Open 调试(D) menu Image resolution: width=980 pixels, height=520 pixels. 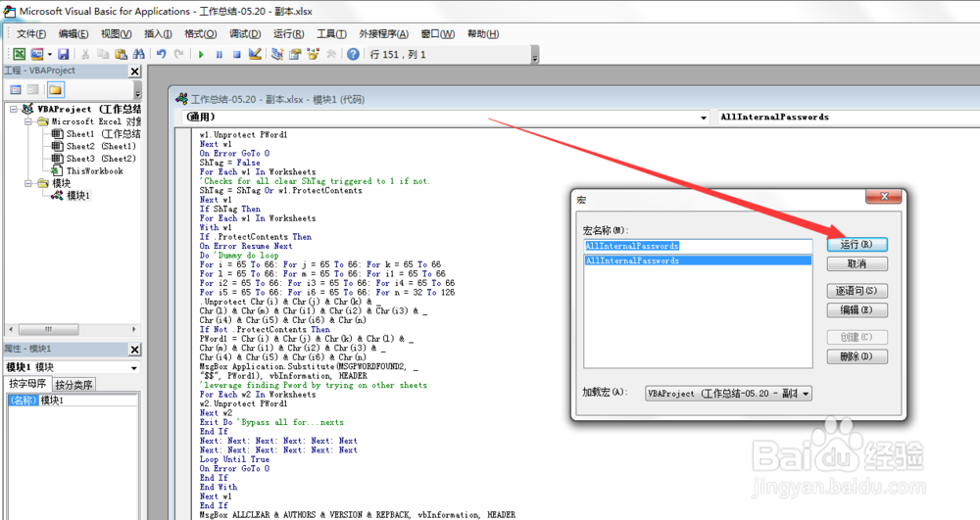click(x=245, y=33)
